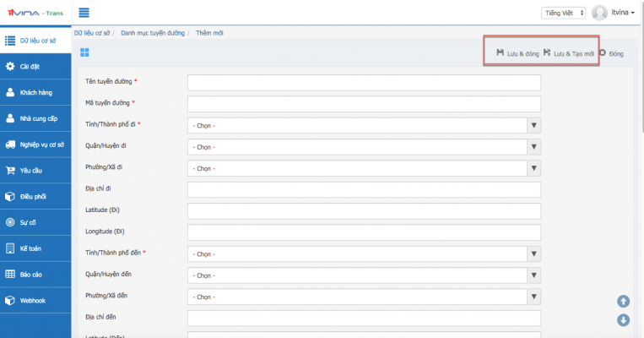Click the scroll-down arrow circle icon

pos(623,319)
